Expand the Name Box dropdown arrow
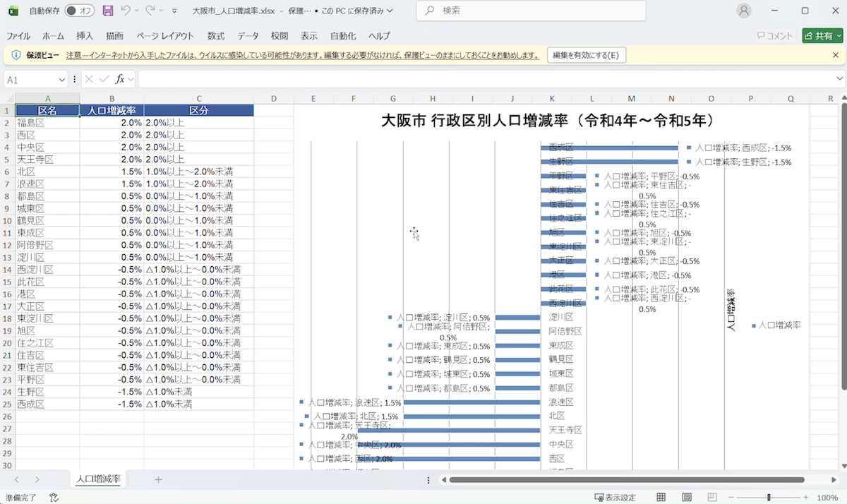The width and height of the screenshot is (847, 504). tap(61, 80)
